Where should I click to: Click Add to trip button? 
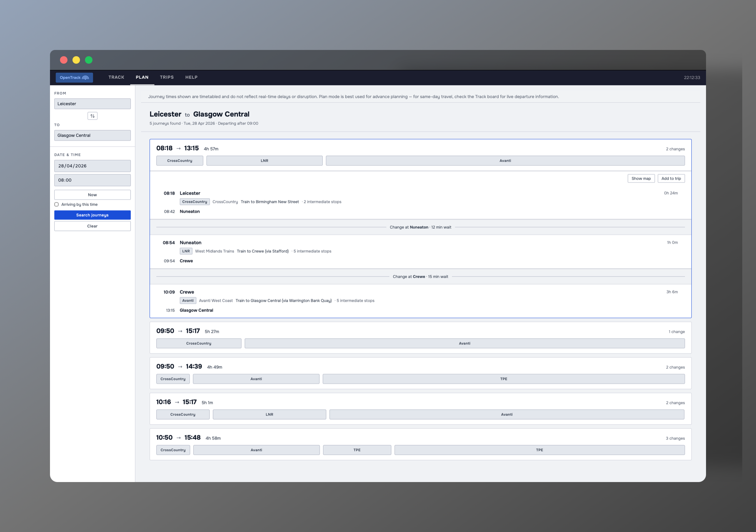click(x=671, y=178)
